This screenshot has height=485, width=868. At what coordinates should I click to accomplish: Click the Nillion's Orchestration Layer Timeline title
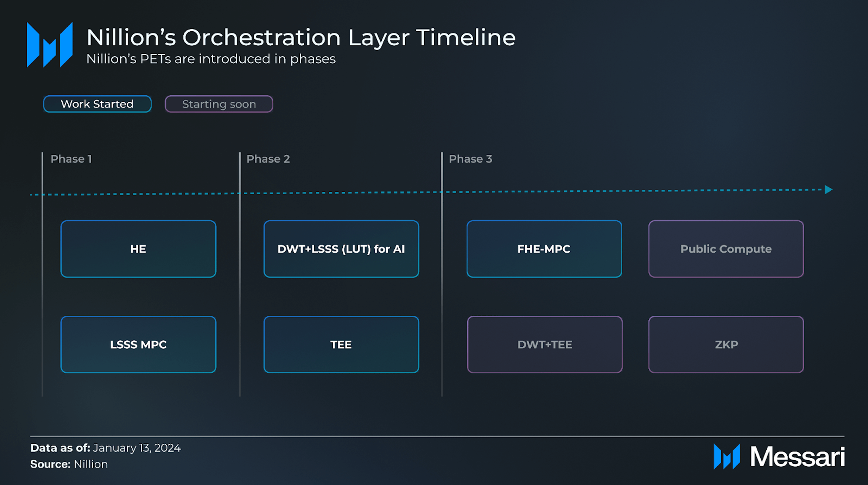tap(301, 38)
